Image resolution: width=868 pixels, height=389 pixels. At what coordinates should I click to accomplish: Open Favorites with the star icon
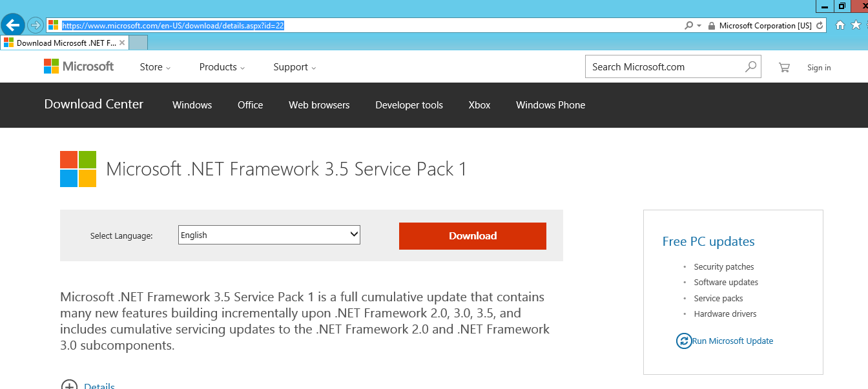coord(856,25)
